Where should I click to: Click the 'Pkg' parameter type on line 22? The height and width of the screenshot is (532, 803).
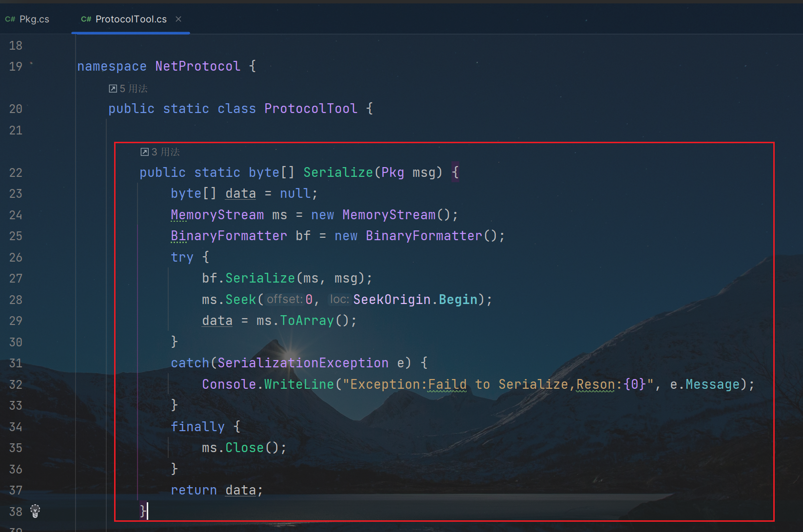(x=393, y=172)
